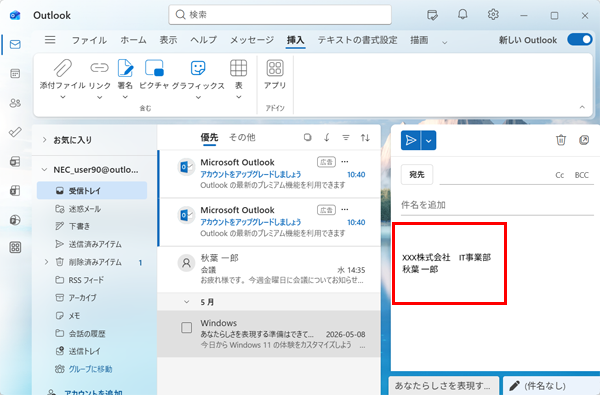The image size is (600, 395).
Task: Click the 件名を追加 subject field
Action: pos(497,205)
